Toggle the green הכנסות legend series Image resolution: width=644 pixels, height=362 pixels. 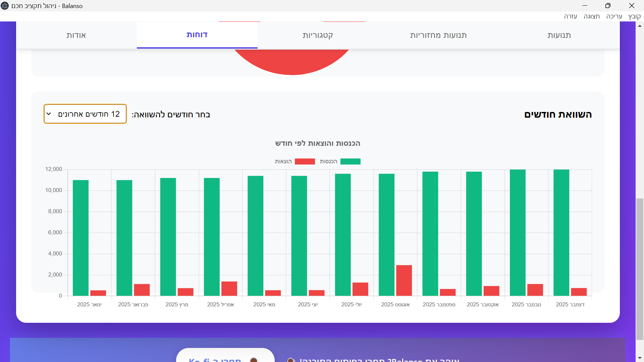point(350,162)
